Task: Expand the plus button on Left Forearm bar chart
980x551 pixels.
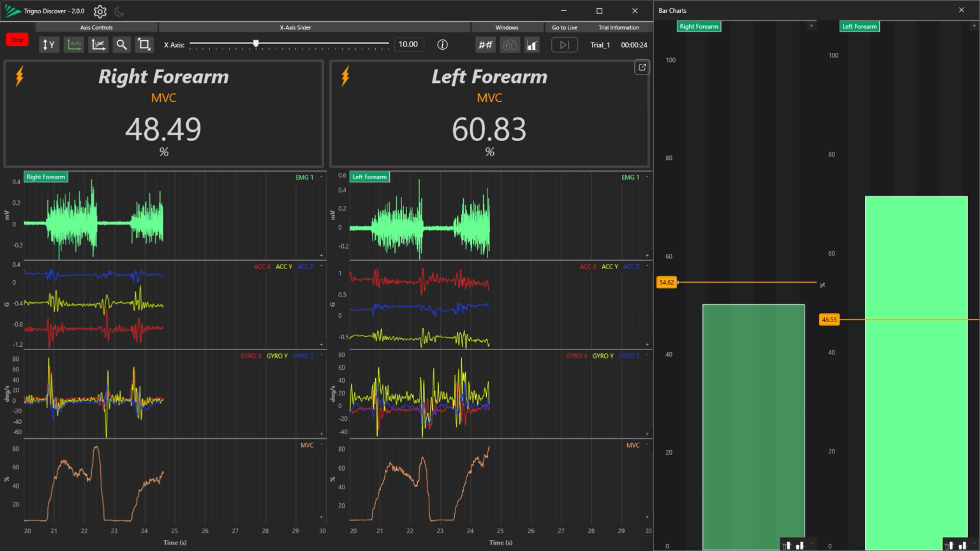Action: [x=974, y=26]
